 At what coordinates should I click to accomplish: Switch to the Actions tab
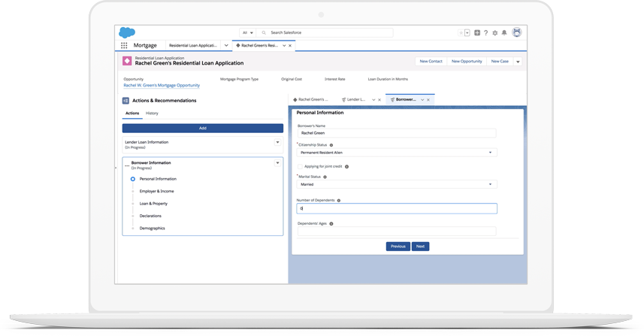click(x=132, y=114)
